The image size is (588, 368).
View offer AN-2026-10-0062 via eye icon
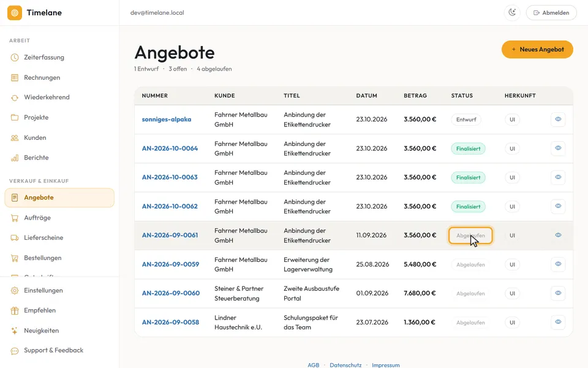pyautogui.click(x=558, y=206)
